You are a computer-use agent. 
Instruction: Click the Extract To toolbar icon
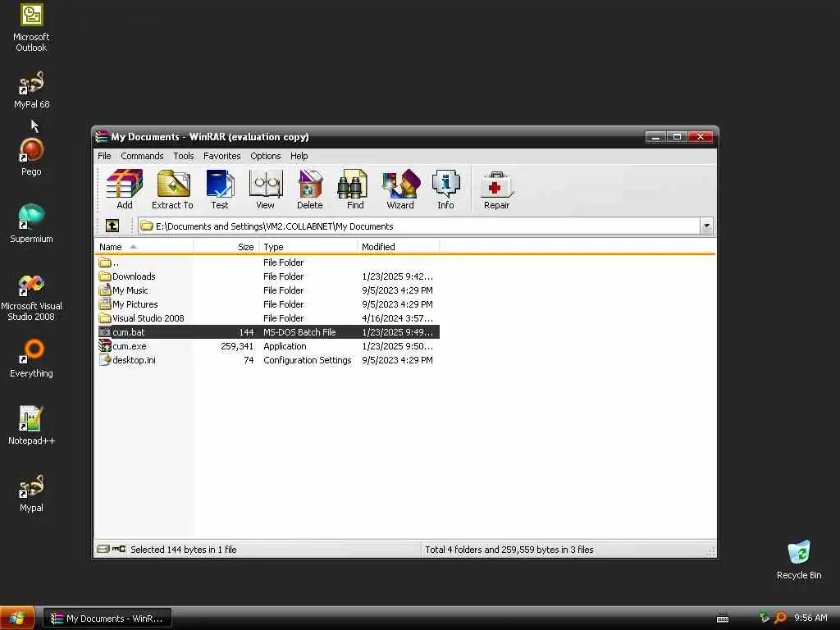coord(172,189)
